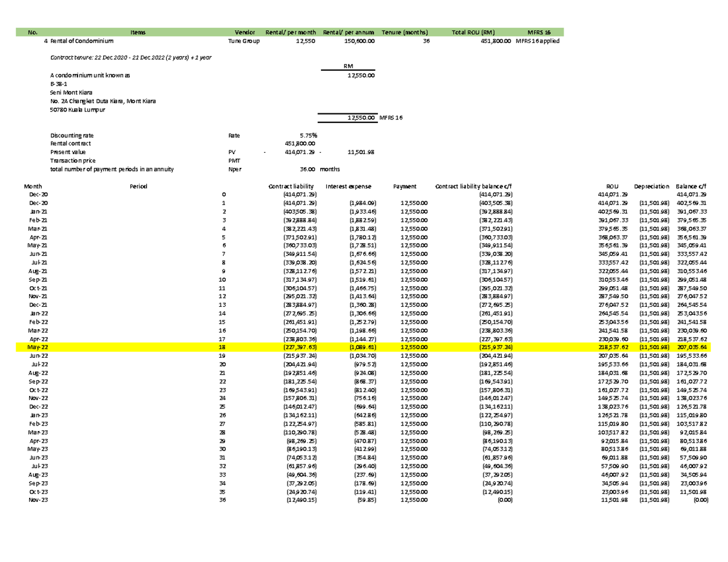Click the italic "Contract tenure" note
The height and width of the screenshot is (562, 728).
click(x=130, y=57)
